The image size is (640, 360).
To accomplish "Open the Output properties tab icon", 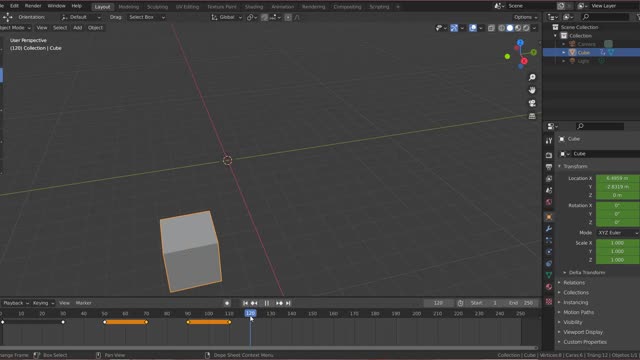I will 549,167.
